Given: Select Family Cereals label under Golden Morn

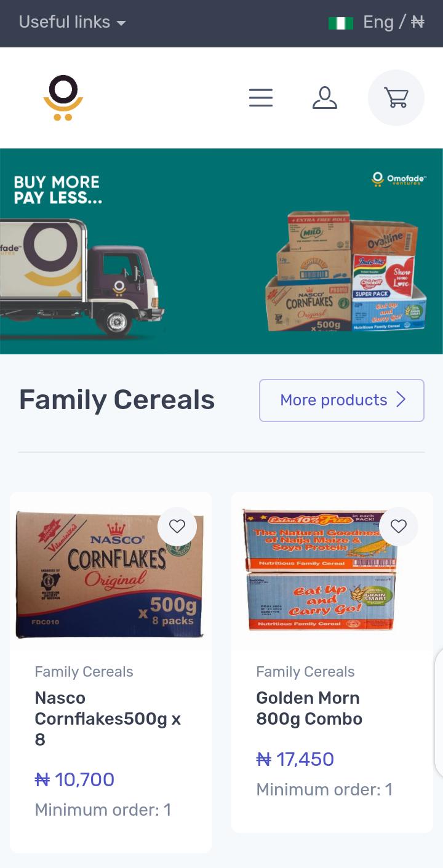Looking at the screenshot, I should tap(305, 672).
